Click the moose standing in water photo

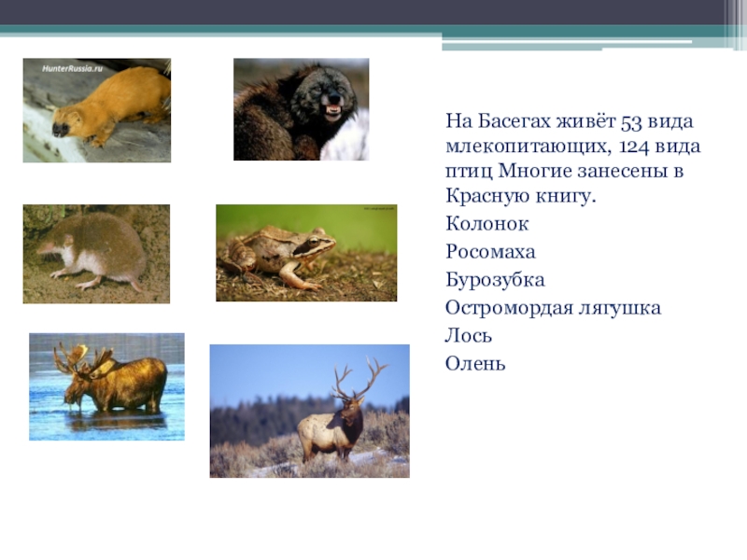tap(106, 386)
